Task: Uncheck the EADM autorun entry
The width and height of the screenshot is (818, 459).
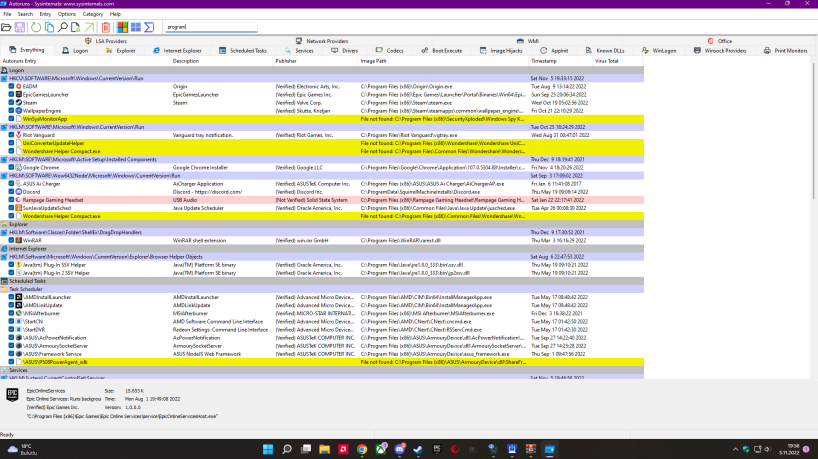Action: pos(11,87)
